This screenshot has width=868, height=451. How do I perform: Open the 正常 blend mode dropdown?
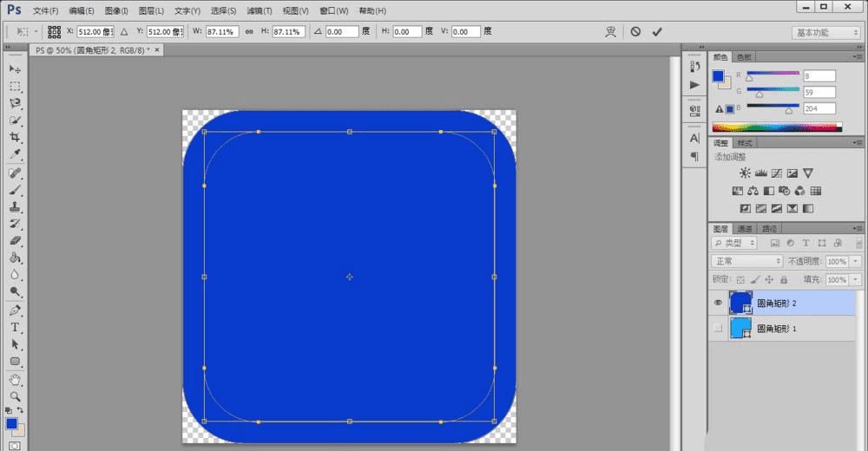[746, 261]
